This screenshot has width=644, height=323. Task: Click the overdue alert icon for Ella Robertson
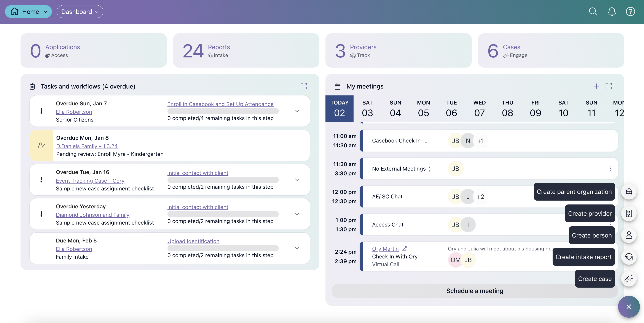click(x=41, y=111)
